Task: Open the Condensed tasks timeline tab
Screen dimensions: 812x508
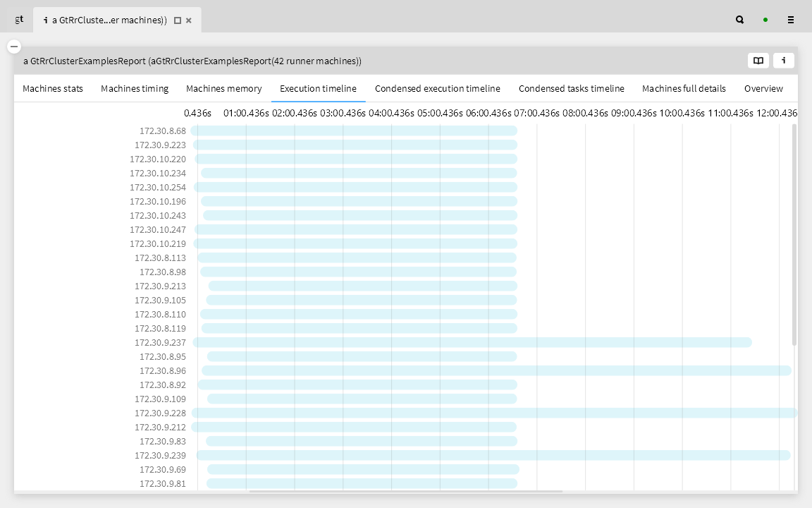Action: [572, 89]
